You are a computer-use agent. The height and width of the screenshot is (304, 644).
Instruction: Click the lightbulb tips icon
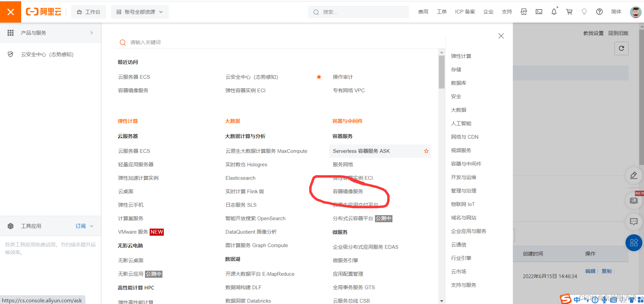pyautogui.click(x=584, y=12)
